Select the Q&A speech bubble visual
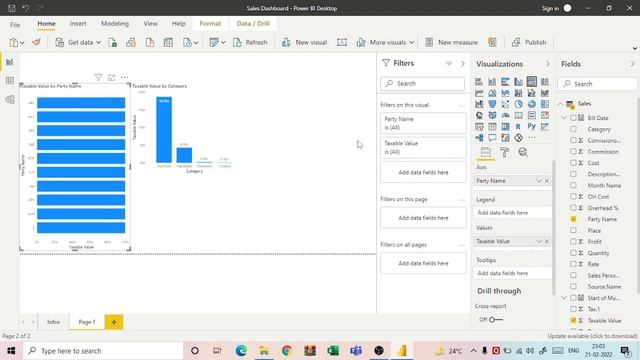The width and height of the screenshot is (640, 360). (492, 138)
